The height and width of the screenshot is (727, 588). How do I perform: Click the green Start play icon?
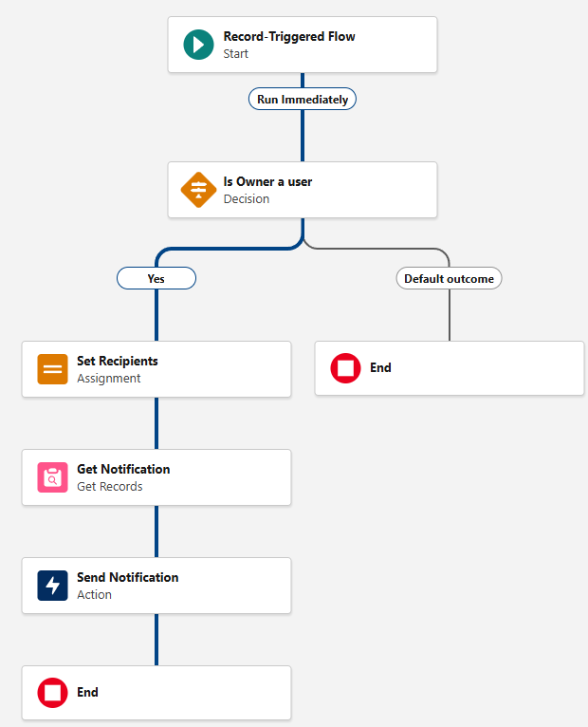point(198,45)
